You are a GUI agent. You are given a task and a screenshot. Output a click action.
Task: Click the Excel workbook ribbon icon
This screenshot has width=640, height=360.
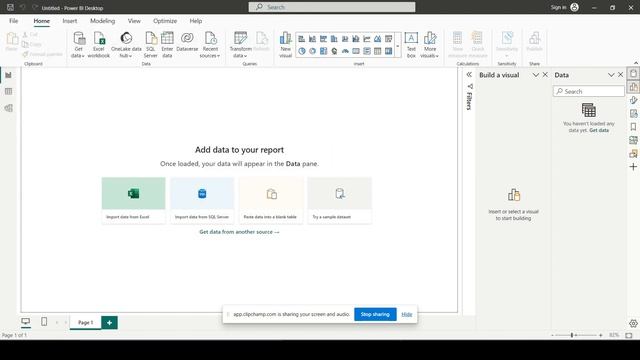[99, 44]
